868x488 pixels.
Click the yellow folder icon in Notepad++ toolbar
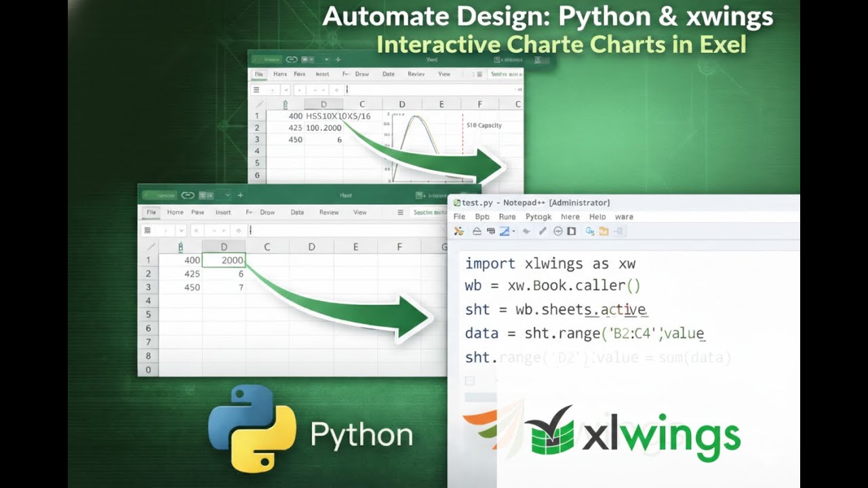point(604,231)
